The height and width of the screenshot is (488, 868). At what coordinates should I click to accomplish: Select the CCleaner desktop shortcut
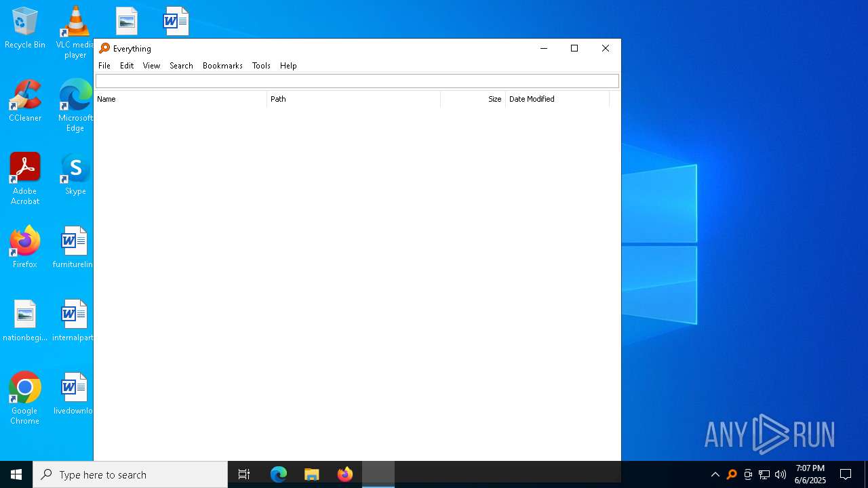pos(25,101)
